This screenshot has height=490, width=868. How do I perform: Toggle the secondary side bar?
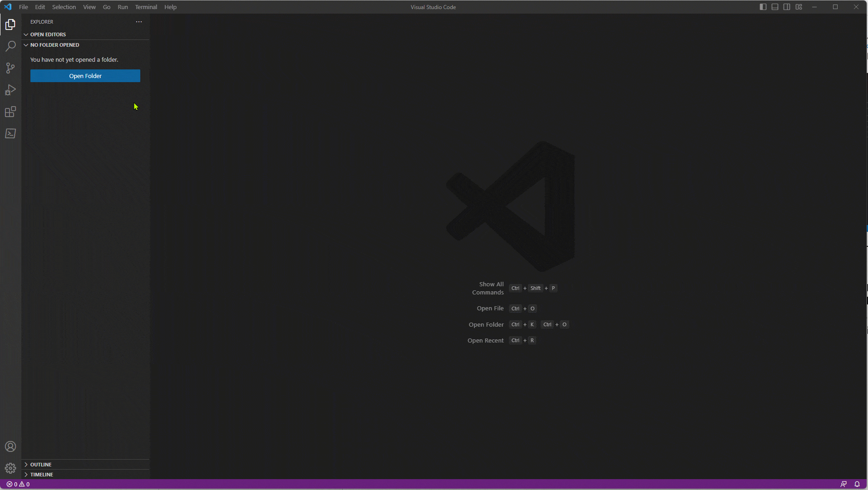pyautogui.click(x=786, y=7)
